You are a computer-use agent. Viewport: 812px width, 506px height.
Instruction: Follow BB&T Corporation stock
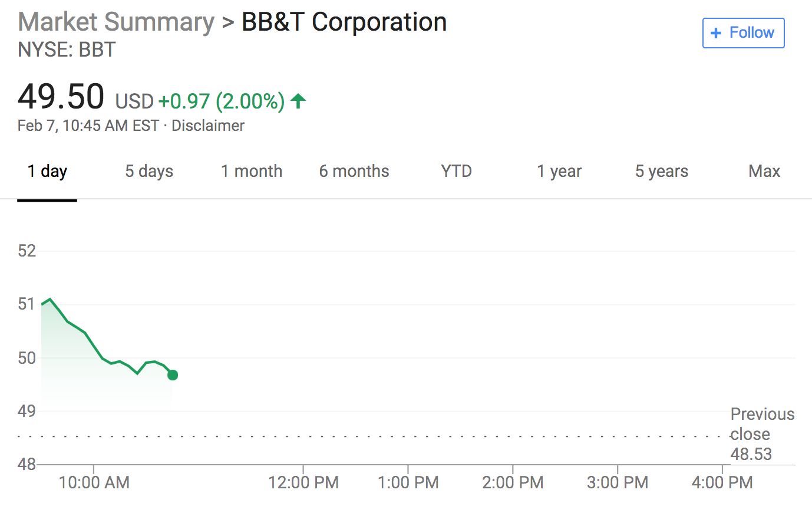point(743,33)
